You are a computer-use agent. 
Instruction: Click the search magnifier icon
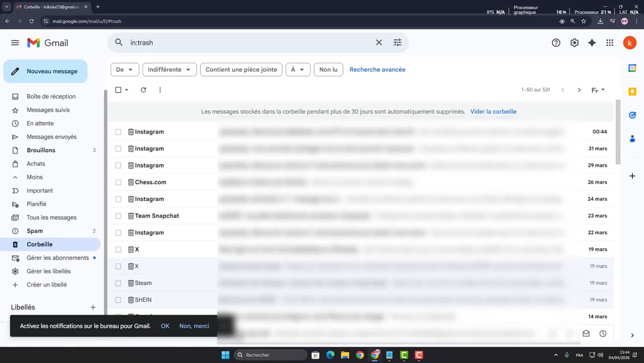coord(119,43)
